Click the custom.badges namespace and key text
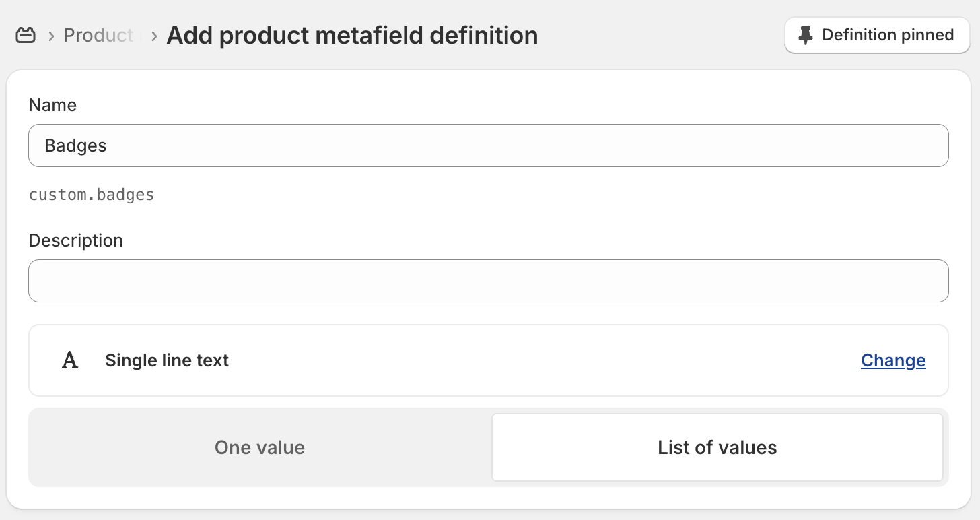This screenshot has height=520, width=980. pyautogui.click(x=92, y=195)
